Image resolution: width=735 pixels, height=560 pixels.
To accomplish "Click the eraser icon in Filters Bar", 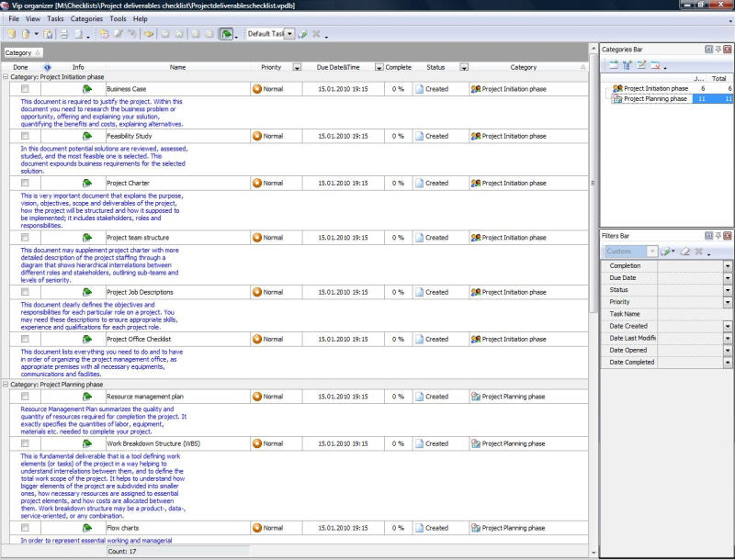I will coord(685,252).
